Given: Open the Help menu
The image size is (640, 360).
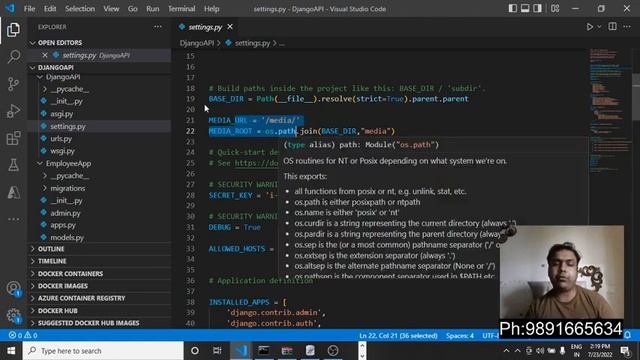Looking at the screenshot, I should [x=211, y=9].
